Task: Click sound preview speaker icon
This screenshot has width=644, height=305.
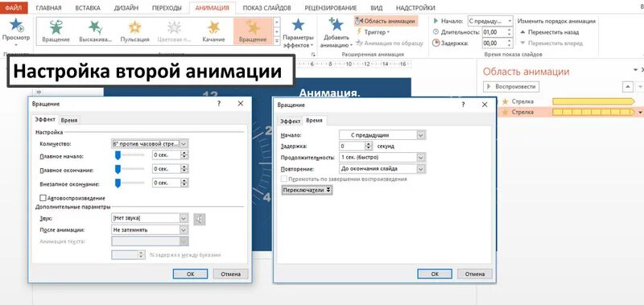Action: 199,219
